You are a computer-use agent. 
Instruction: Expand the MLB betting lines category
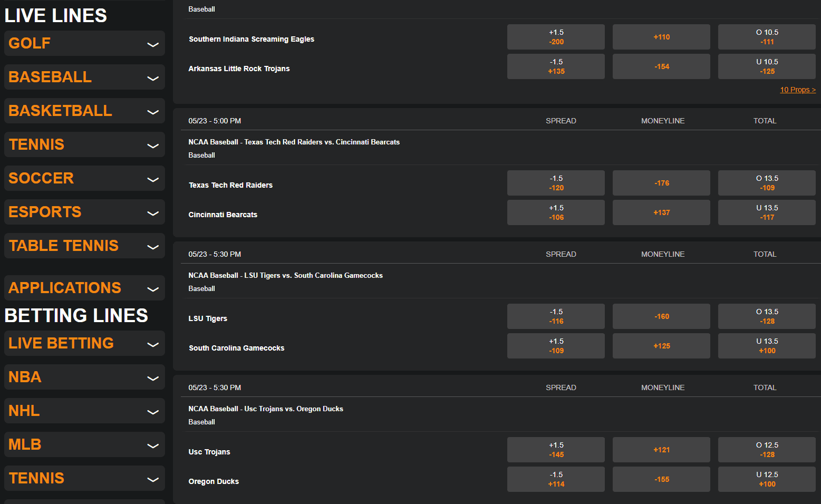84,444
